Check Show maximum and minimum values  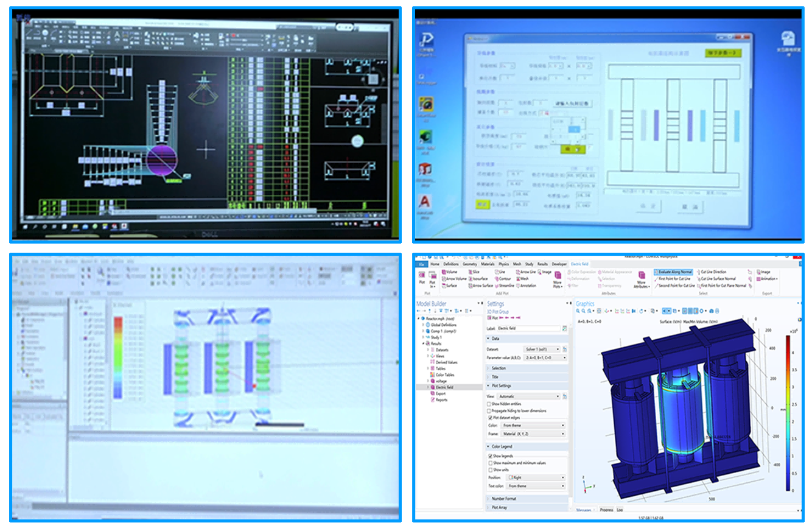click(491, 463)
